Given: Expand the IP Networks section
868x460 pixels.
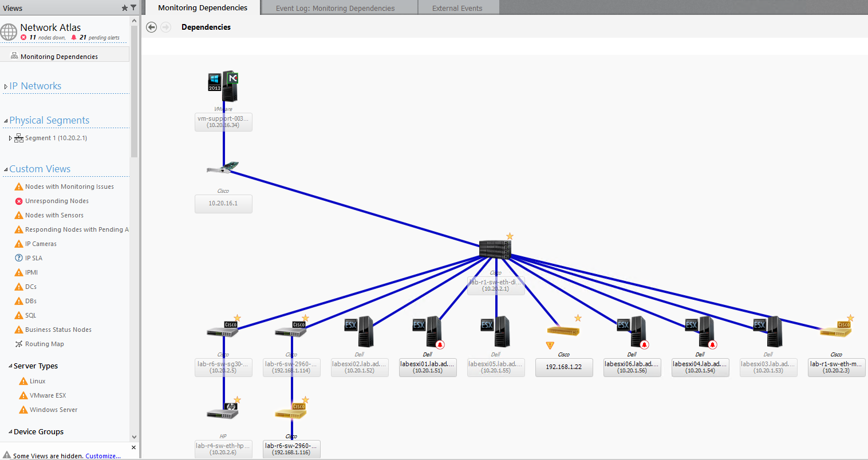Looking at the screenshot, I should click(x=6, y=87).
